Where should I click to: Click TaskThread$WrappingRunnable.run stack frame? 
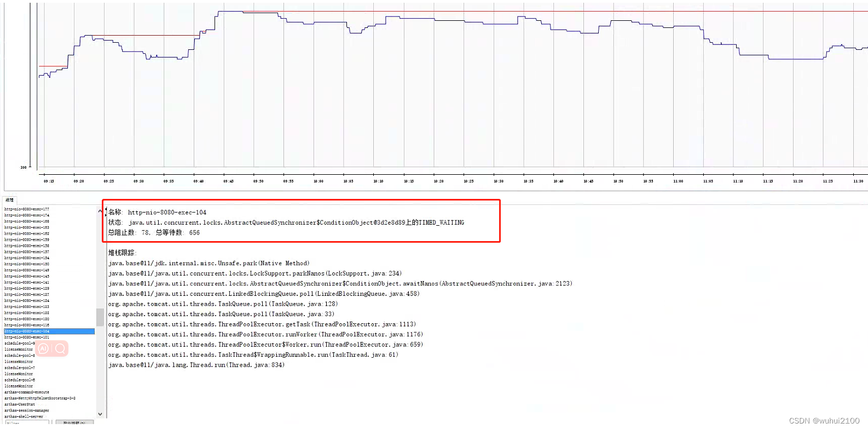[x=253, y=355]
